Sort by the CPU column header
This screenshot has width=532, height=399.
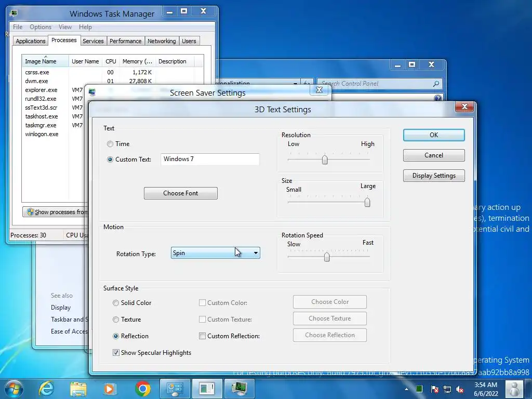111,61
